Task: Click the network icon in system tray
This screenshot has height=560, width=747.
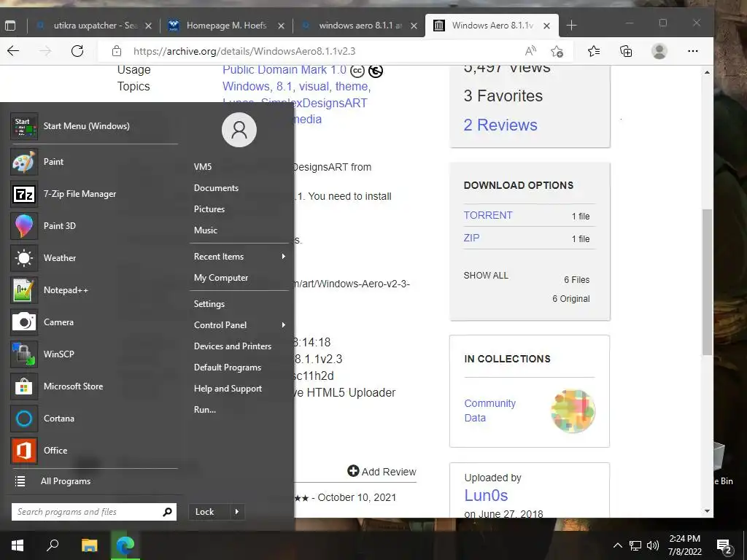Action: pyautogui.click(x=635, y=545)
